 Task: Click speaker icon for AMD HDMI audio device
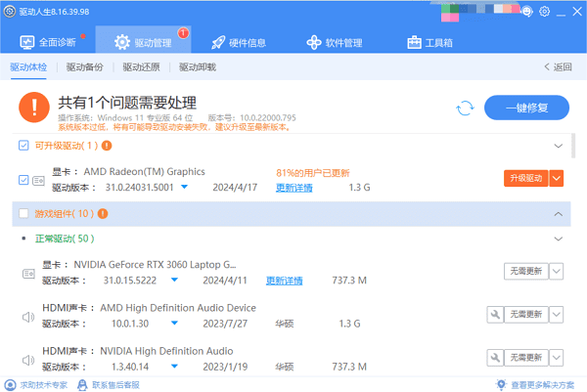(28, 316)
